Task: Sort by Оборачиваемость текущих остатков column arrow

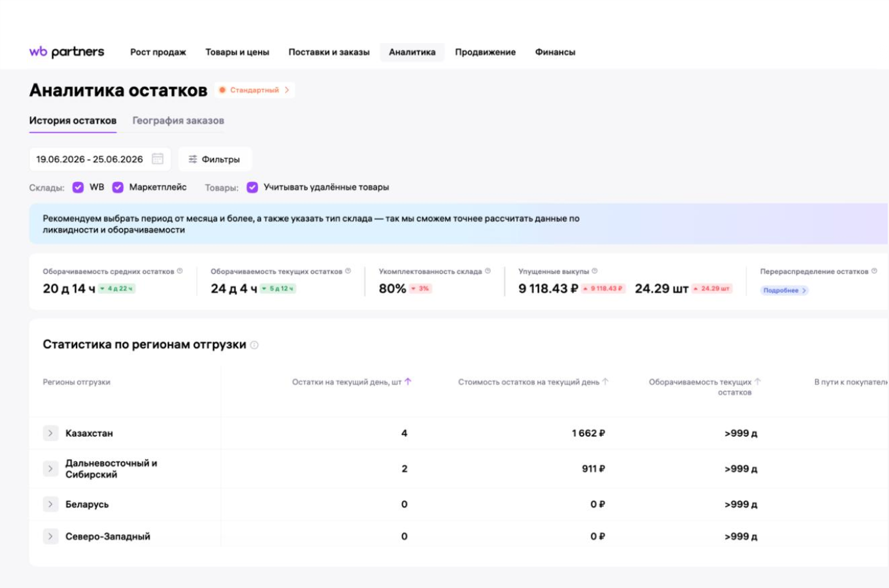Action: coord(758,382)
